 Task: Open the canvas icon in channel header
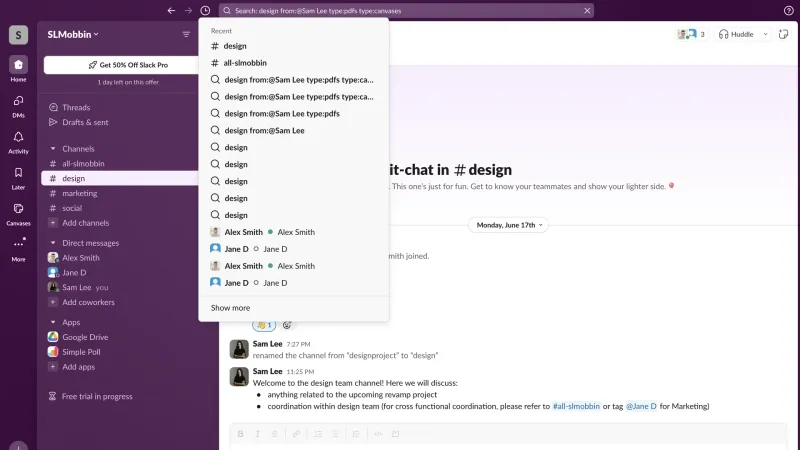[x=783, y=34]
